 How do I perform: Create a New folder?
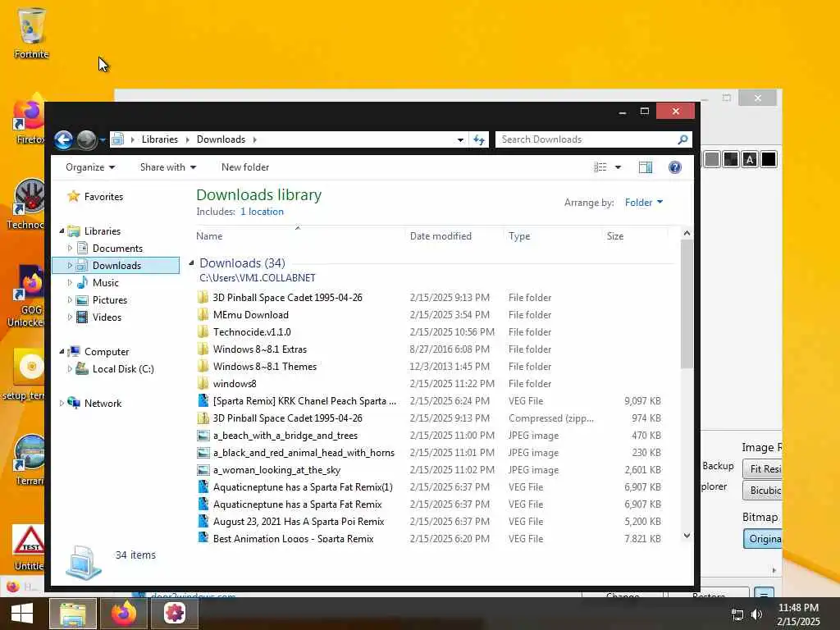tap(244, 167)
